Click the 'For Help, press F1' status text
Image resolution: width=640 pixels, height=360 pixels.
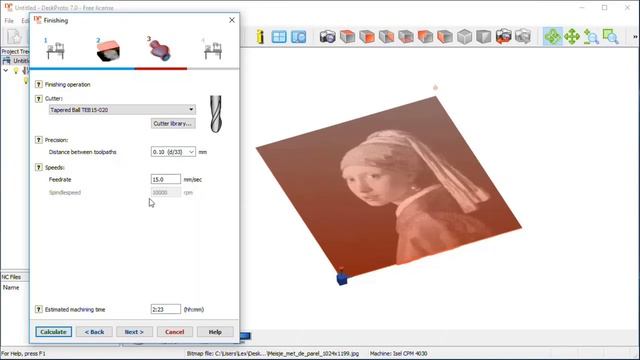pyautogui.click(x=23, y=353)
